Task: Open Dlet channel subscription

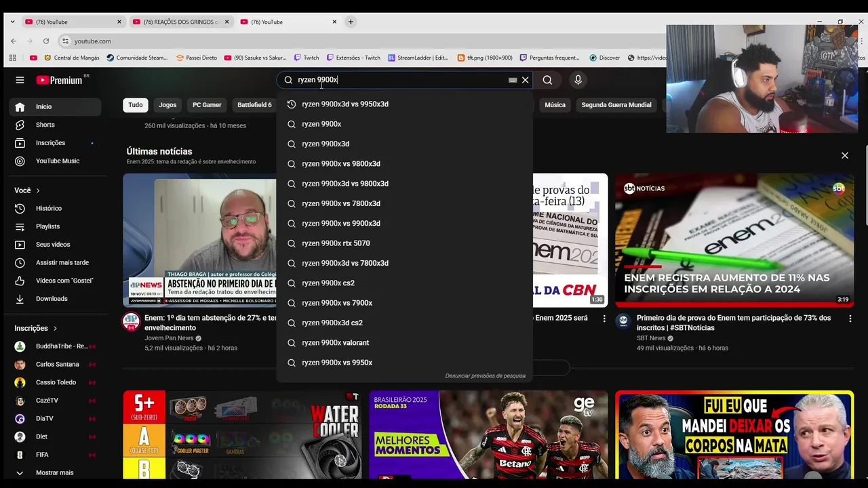Action: click(x=55, y=436)
